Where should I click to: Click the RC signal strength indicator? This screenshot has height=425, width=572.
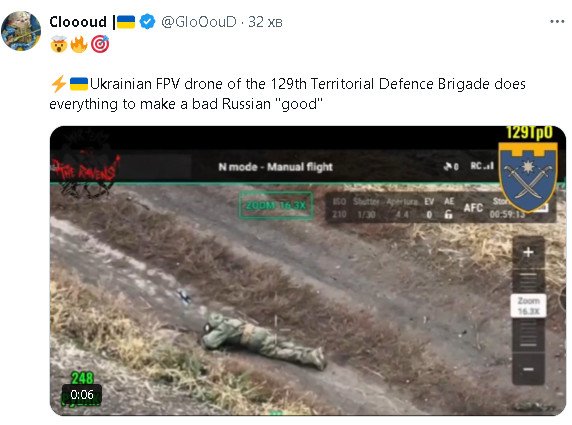(x=482, y=166)
